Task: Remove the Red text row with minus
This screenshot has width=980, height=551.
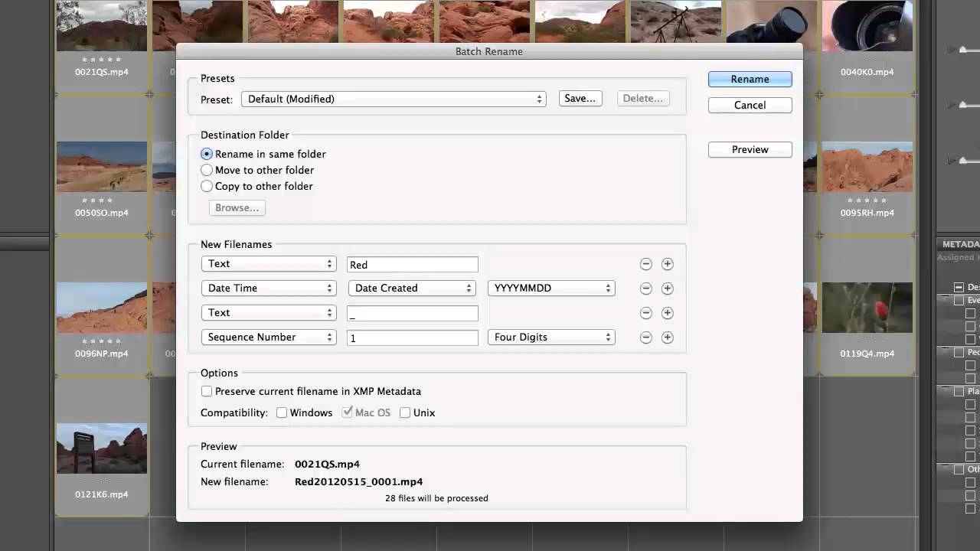Action: click(645, 264)
